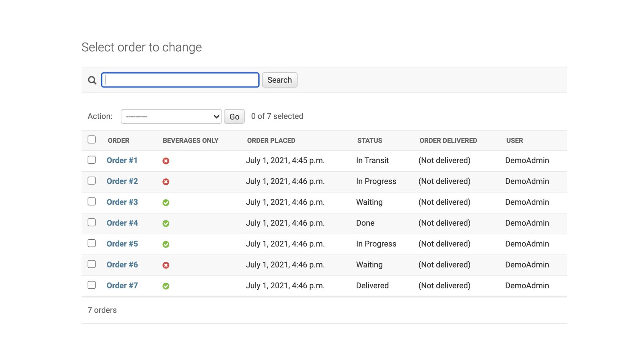
Task: Open the Action dropdown menu
Action: coord(171,116)
